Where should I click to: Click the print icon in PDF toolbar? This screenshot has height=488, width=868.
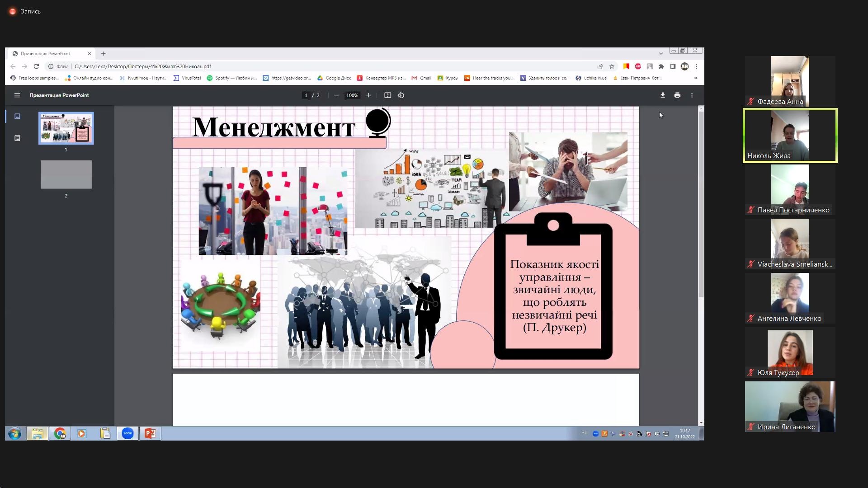(x=677, y=95)
